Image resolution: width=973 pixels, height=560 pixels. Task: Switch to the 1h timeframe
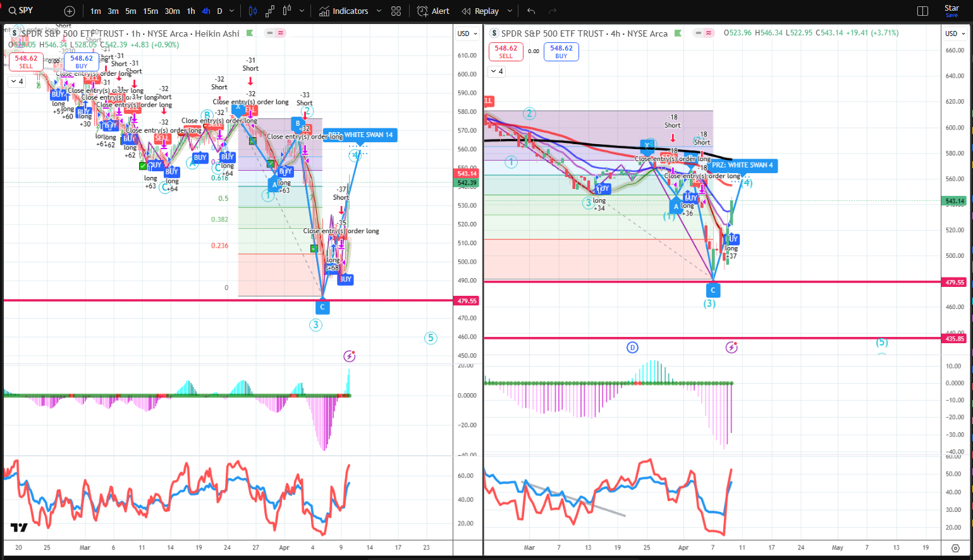point(191,11)
